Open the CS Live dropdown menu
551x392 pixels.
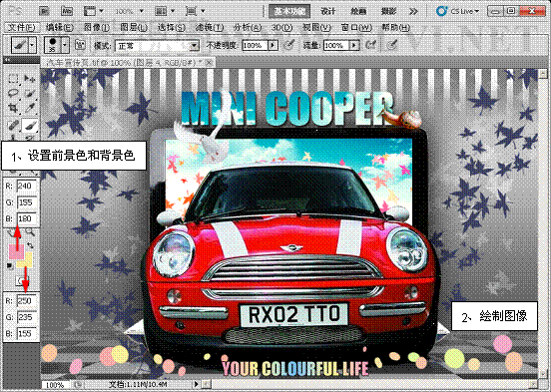coord(457,11)
